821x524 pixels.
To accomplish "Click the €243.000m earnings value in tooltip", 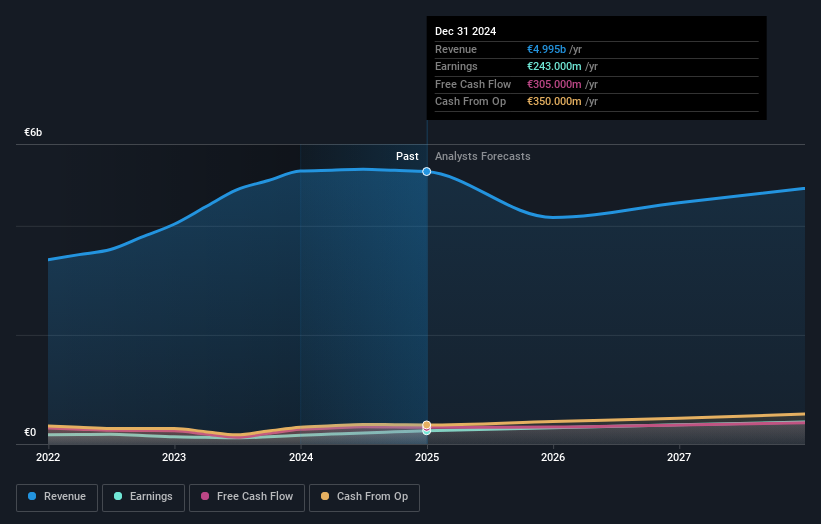I will coord(554,66).
